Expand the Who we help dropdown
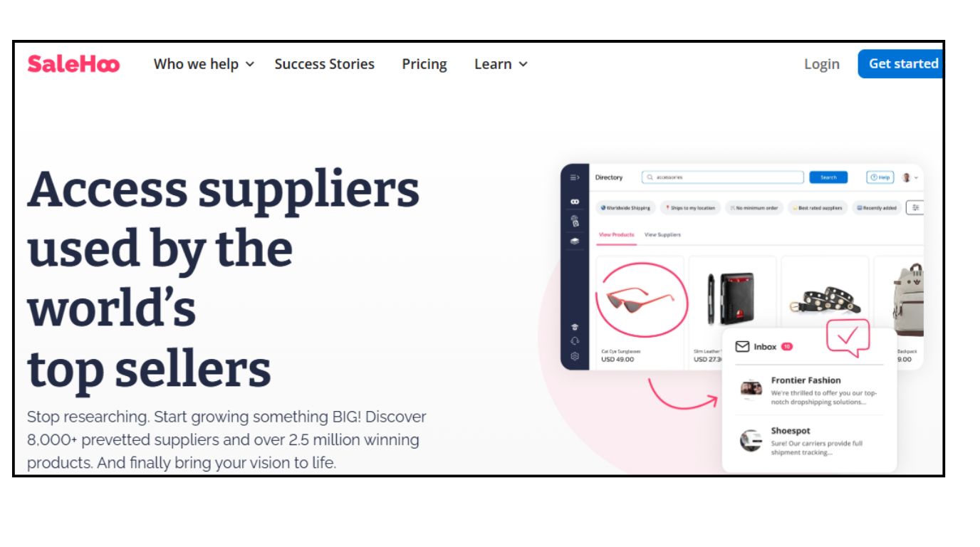The height and width of the screenshot is (547, 980). point(204,64)
